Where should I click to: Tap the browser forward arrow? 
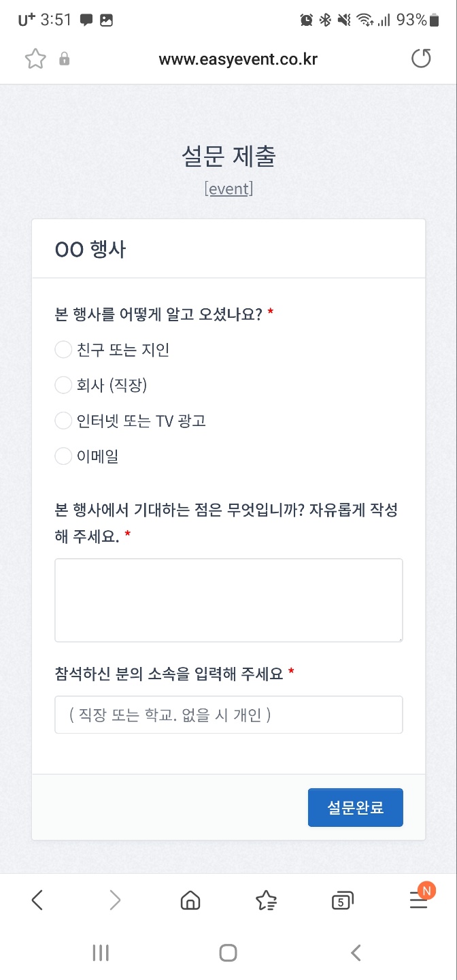(x=115, y=900)
